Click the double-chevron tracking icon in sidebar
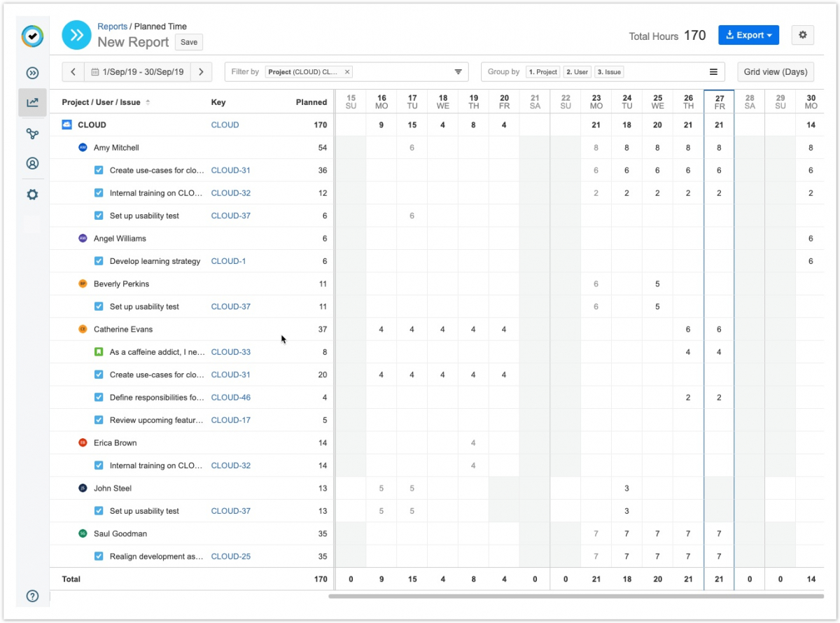 click(32, 73)
